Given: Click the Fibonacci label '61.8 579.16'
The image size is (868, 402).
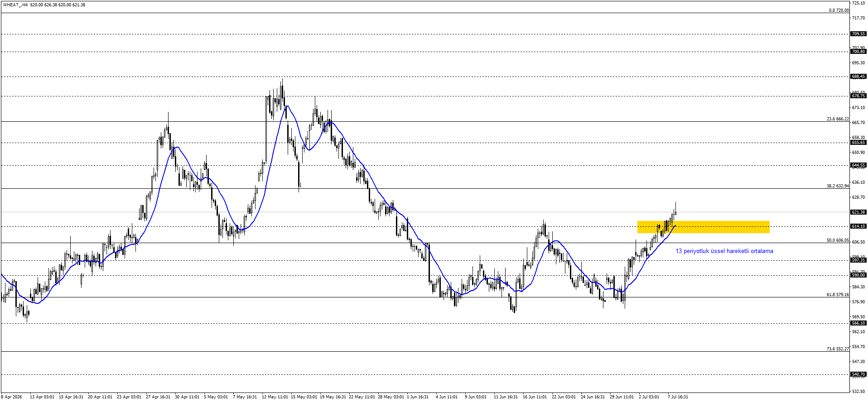Looking at the screenshot, I should coord(838,295).
